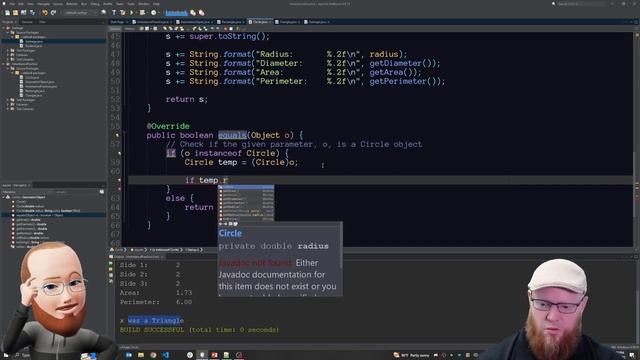640x360 pixels.
Task: Collapse the second project's Source Packages node
Action: pyautogui.click(x=7, y=69)
